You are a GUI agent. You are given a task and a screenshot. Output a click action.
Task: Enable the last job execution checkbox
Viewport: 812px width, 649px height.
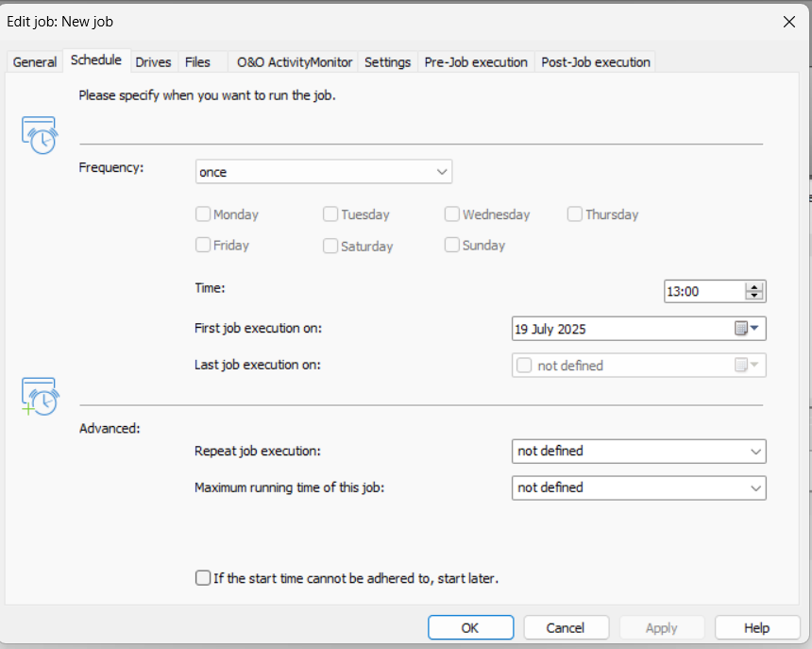pos(524,366)
